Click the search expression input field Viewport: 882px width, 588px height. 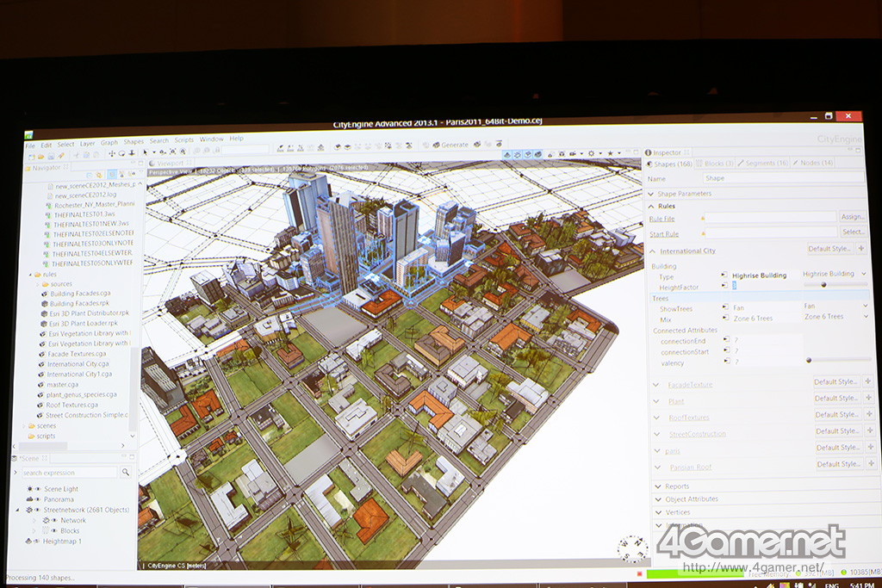pyautogui.click(x=69, y=473)
